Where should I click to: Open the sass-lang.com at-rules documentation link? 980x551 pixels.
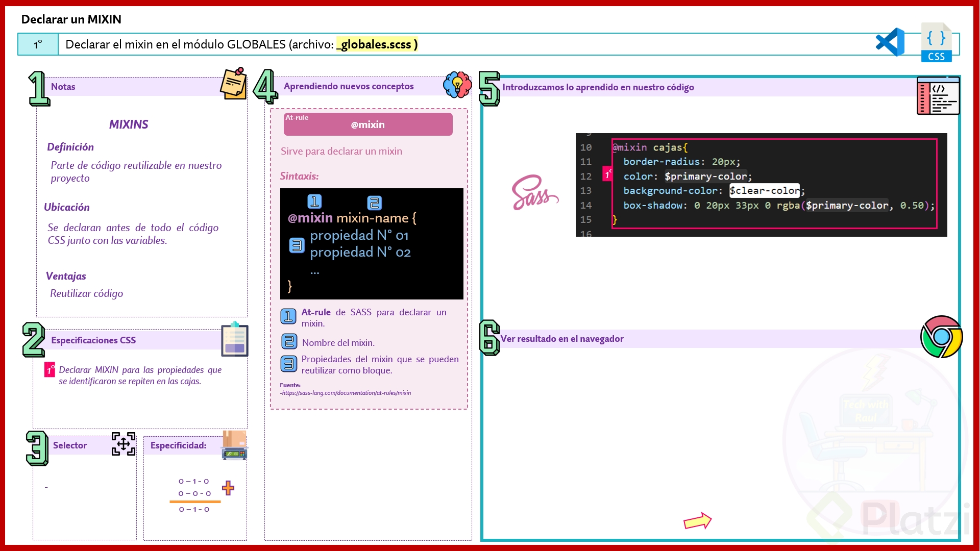pos(346,393)
